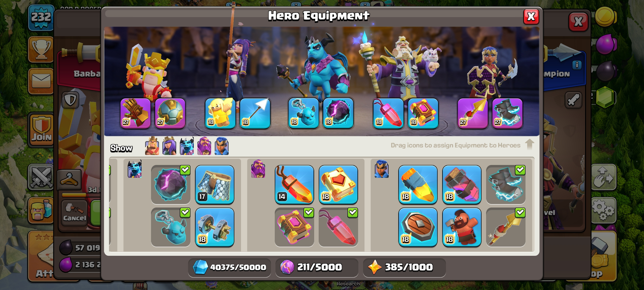Tap equipped Electro Boots level 27 slot

(507, 113)
